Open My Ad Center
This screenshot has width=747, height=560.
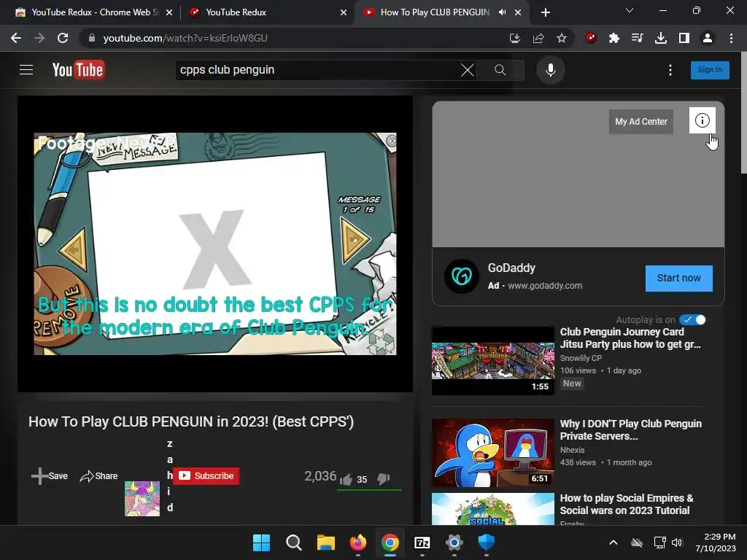(x=640, y=122)
